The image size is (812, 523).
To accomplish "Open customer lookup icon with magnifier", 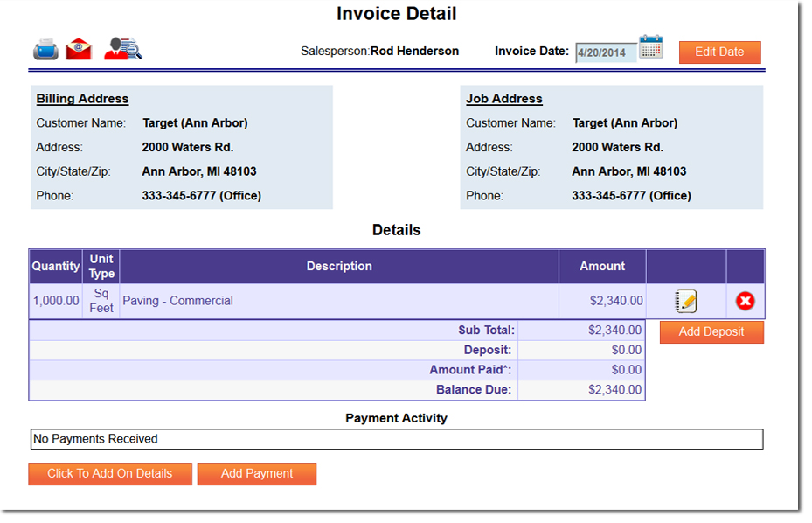I will 122,49.
